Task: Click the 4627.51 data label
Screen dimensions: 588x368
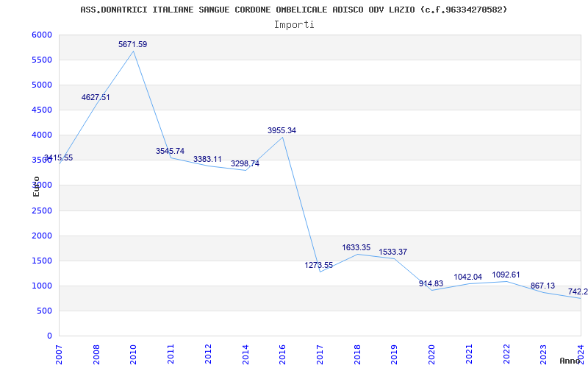Action: [x=96, y=97]
